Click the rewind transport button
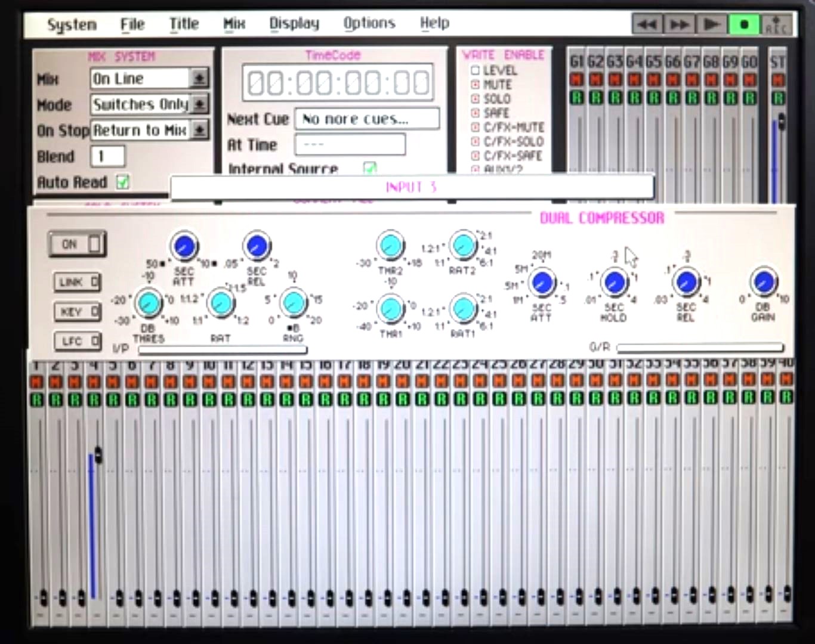The width and height of the screenshot is (815, 644). (647, 24)
